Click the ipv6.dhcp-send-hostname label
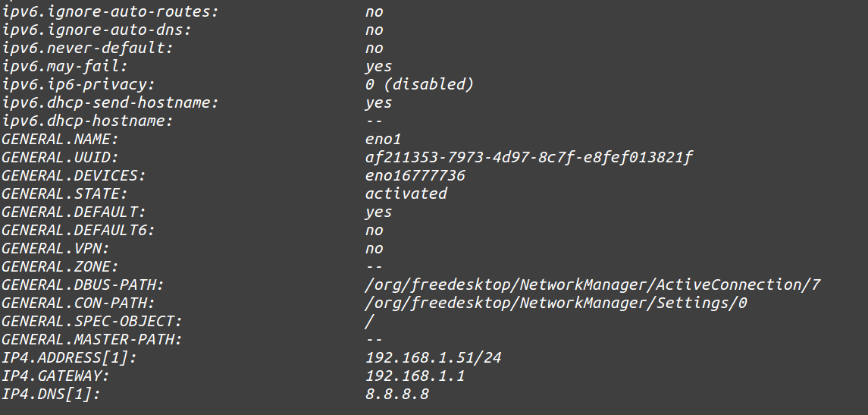 (x=100, y=102)
